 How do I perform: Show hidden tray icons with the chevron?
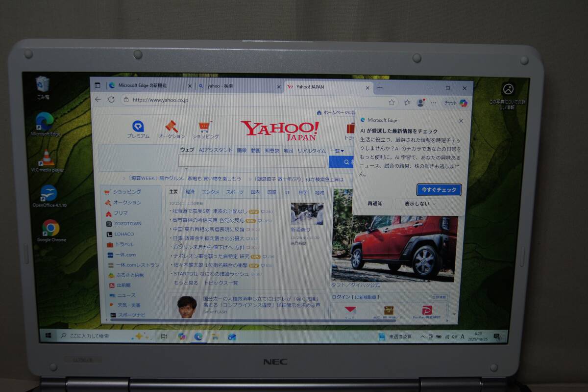422,337
